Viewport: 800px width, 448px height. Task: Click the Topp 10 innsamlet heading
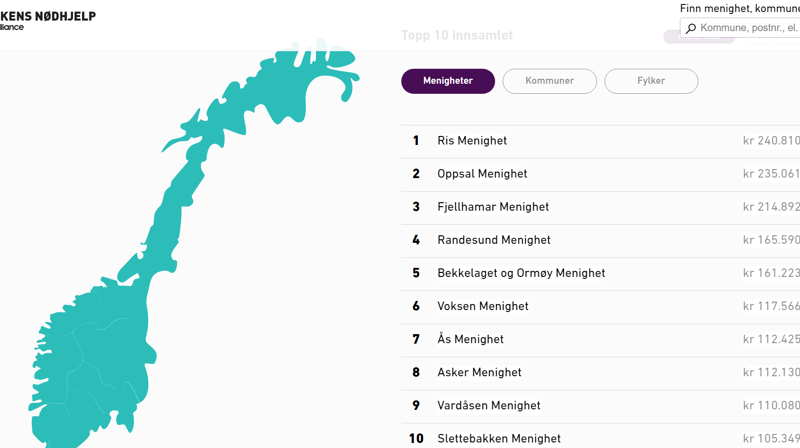[x=457, y=36]
